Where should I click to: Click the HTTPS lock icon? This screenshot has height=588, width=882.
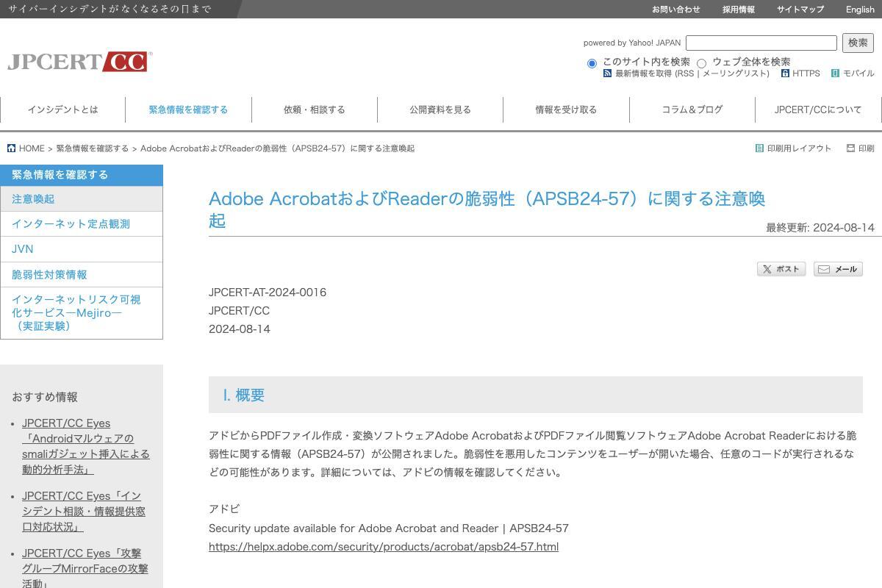(x=785, y=73)
